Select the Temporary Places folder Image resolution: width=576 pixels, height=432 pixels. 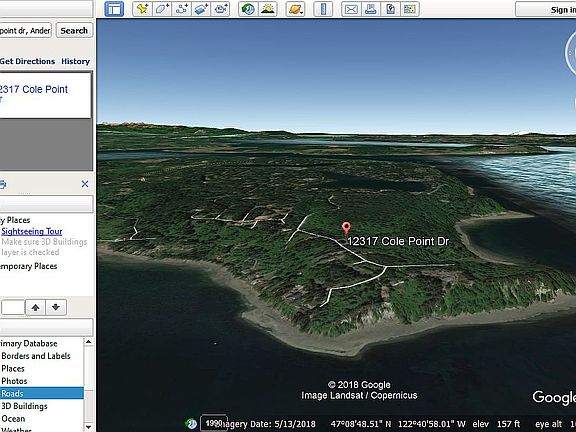point(29,266)
